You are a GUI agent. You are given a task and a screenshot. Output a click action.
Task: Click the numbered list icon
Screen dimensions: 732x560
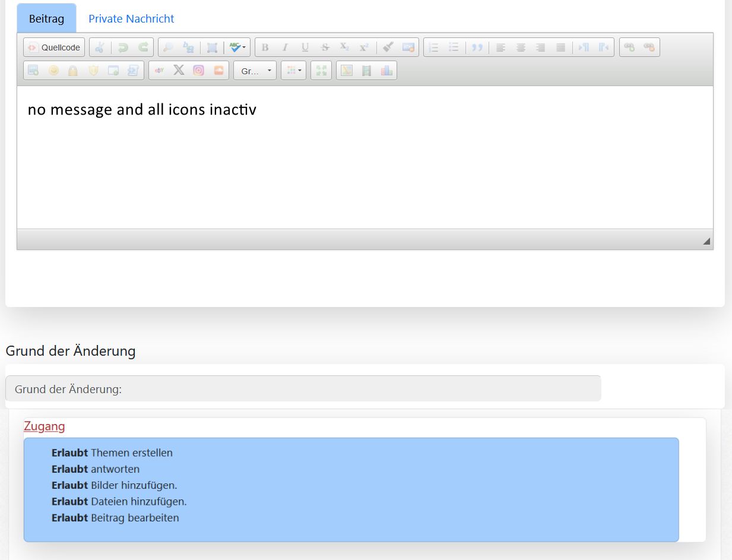point(433,48)
